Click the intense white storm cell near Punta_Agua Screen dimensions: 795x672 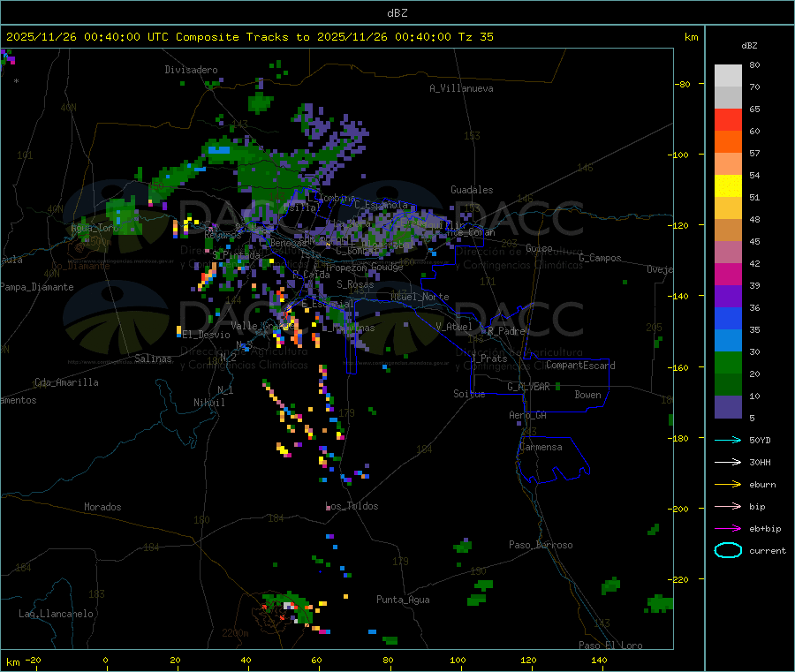pos(289,606)
